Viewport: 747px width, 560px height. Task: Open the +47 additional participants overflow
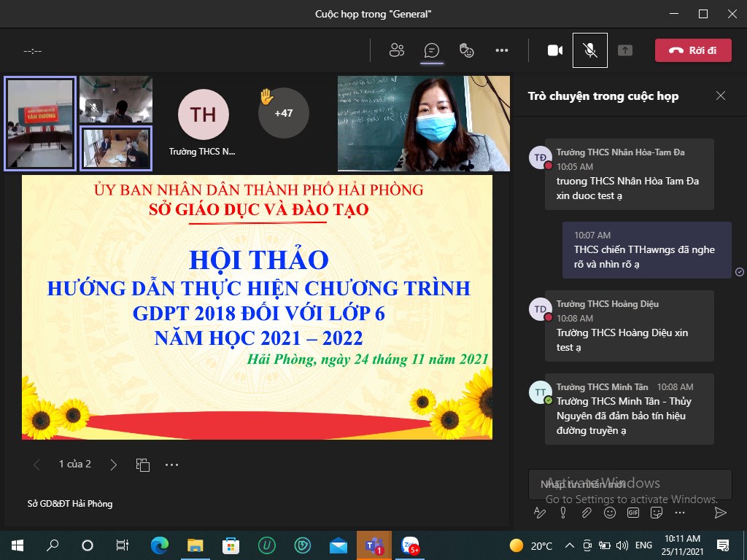[283, 113]
